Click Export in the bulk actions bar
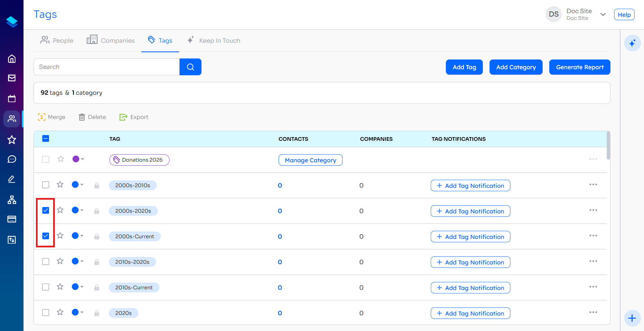Viewport: 644px width, 331px height. point(134,117)
